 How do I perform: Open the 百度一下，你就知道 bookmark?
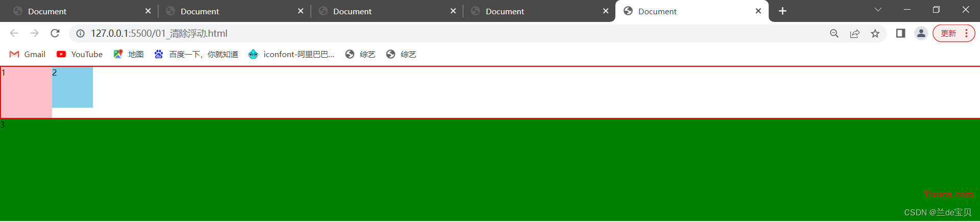pyautogui.click(x=196, y=54)
